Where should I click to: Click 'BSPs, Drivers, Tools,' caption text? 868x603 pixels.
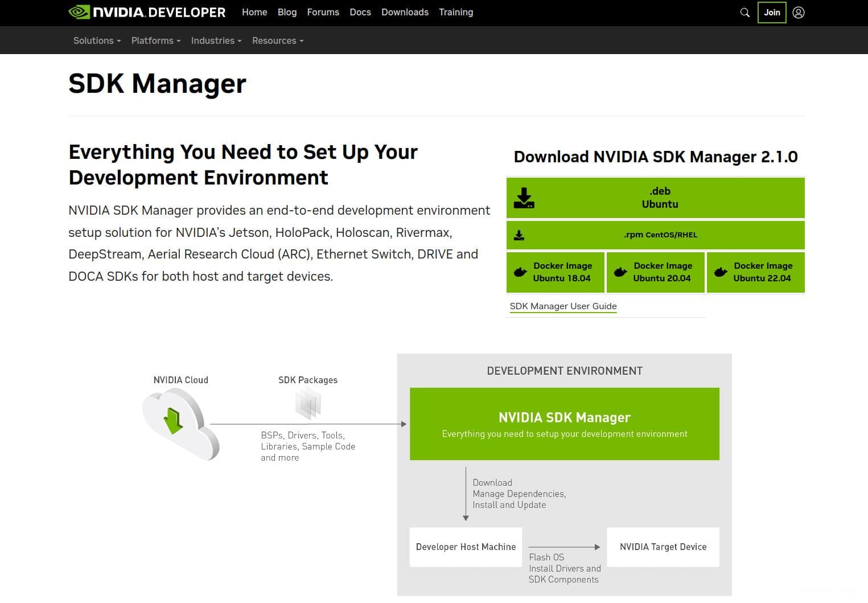tap(303, 435)
